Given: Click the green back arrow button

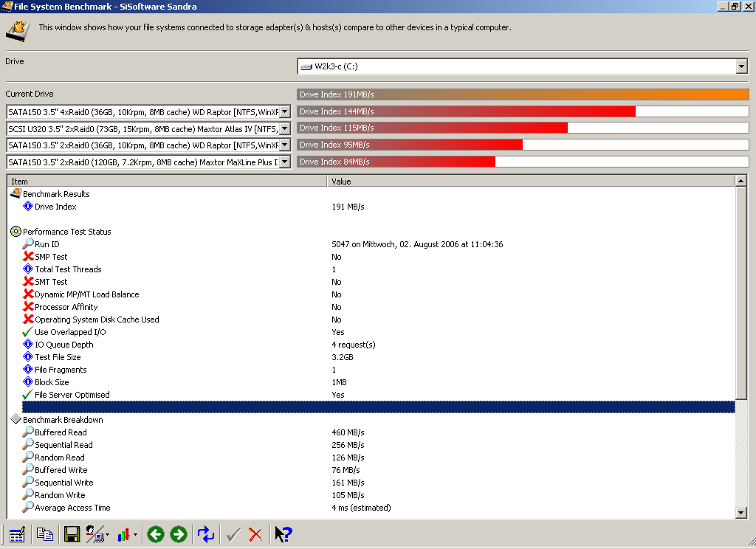Looking at the screenshot, I should pyautogui.click(x=155, y=534).
